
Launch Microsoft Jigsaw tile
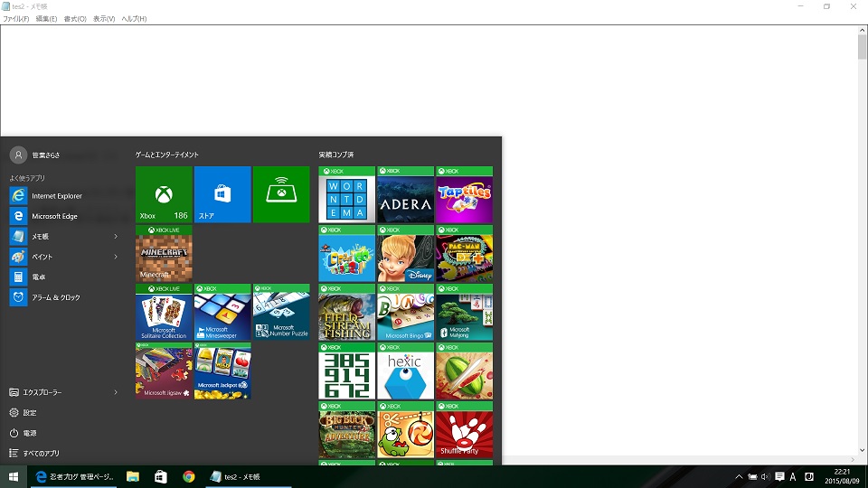[164, 371]
